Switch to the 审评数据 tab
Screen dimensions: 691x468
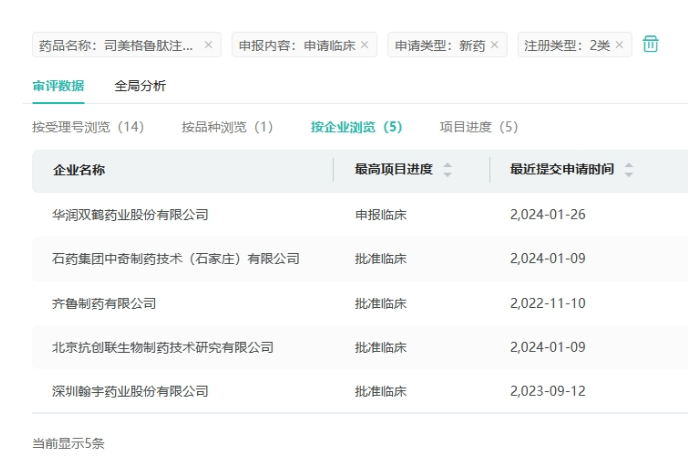[x=58, y=86]
